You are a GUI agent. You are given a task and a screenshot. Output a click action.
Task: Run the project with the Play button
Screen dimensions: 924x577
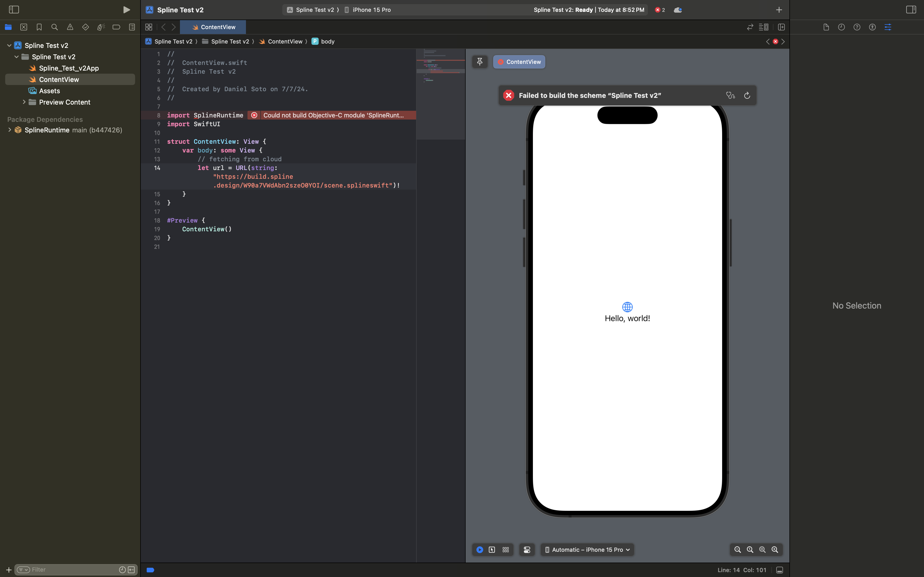(x=126, y=10)
